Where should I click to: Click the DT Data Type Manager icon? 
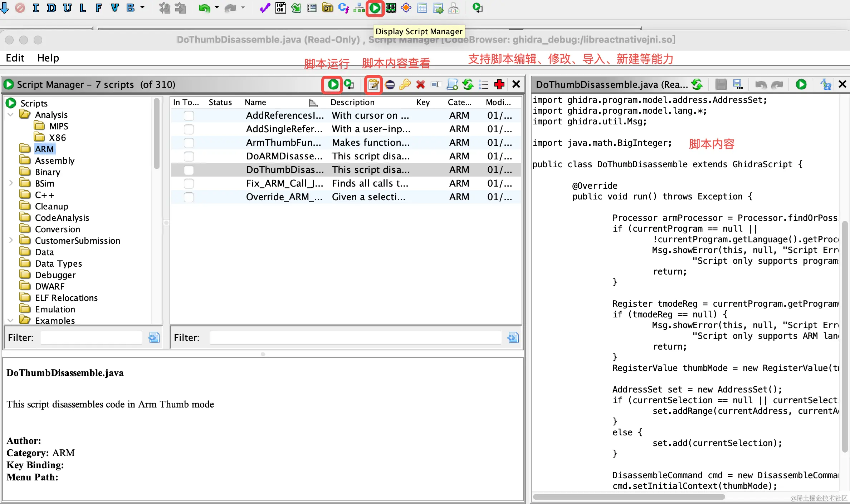pos(327,8)
